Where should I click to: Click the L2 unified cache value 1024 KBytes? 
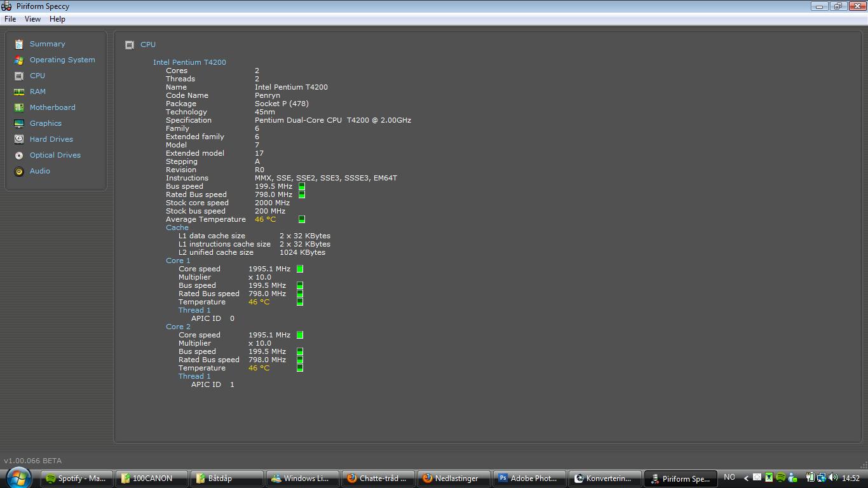point(302,252)
